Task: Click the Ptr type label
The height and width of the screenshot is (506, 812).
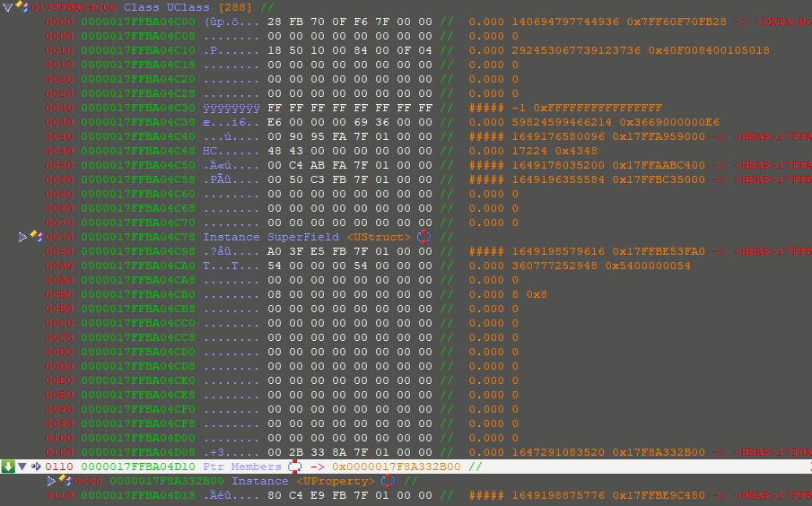Action: 214,467
